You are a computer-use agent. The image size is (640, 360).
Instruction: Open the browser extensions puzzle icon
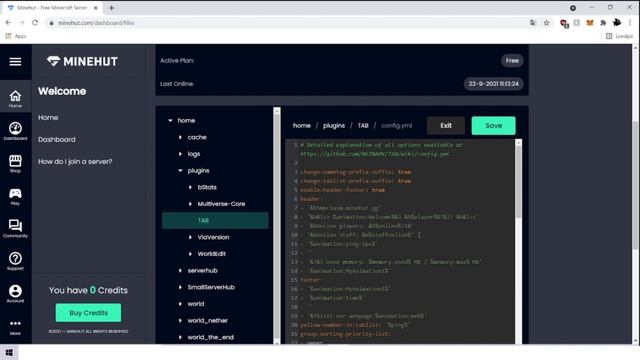coord(603,23)
